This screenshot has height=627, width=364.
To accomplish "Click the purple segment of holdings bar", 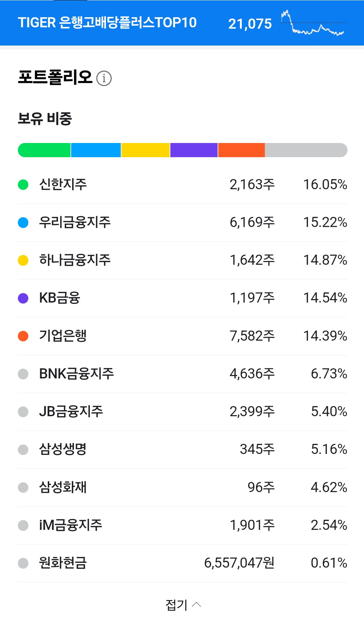I will (x=194, y=150).
